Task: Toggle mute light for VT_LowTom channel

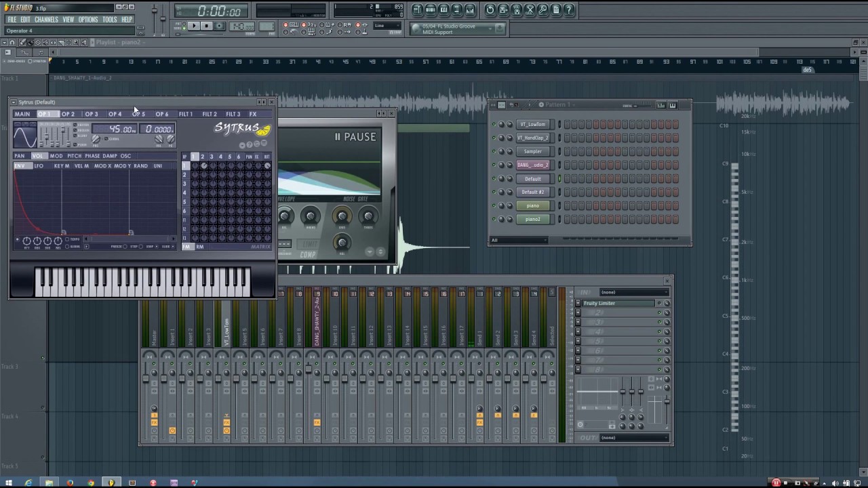Action: (x=494, y=125)
